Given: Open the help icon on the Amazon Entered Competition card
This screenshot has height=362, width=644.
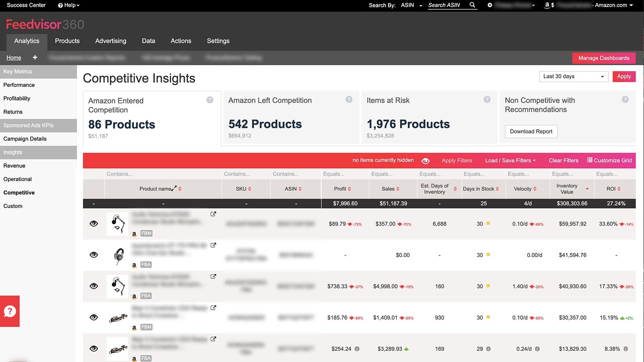Looking at the screenshot, I should pos(210,100).
